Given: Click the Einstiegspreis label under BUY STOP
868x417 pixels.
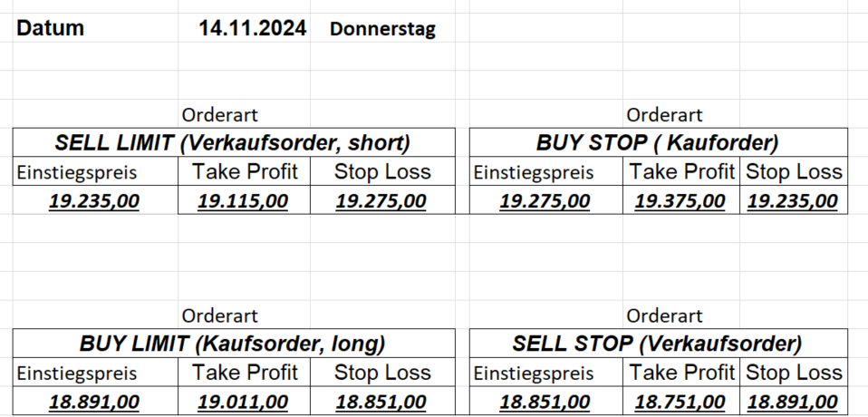Looking at the screenshot, I should (x=535, y=172).
